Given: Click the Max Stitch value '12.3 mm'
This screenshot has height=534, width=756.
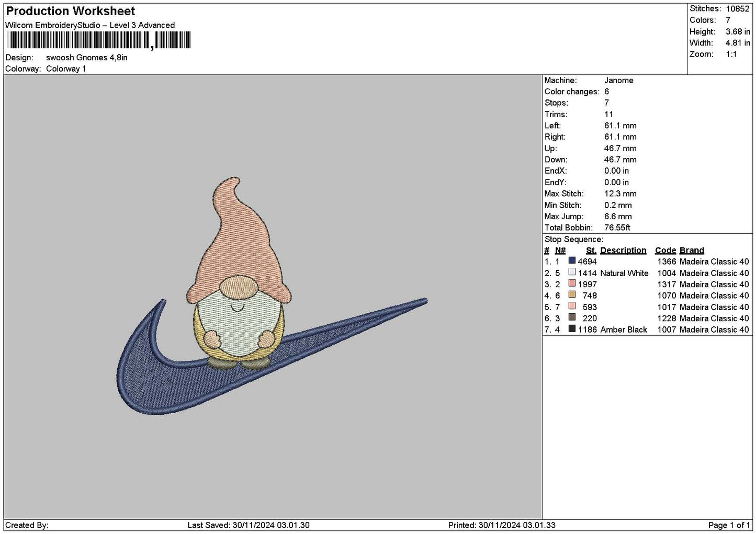Looking at the screenshot, I should 620,194.
